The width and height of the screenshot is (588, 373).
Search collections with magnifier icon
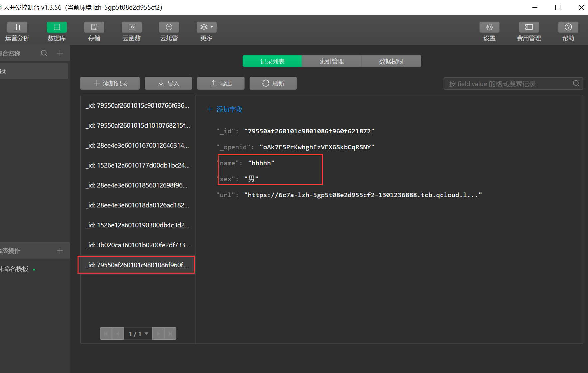[44, 53]
